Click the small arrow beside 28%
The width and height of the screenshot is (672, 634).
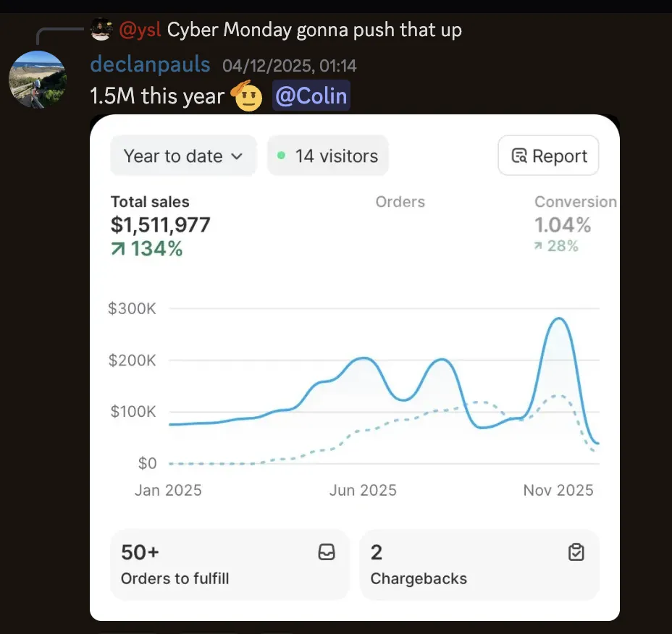tap(538, 246)
